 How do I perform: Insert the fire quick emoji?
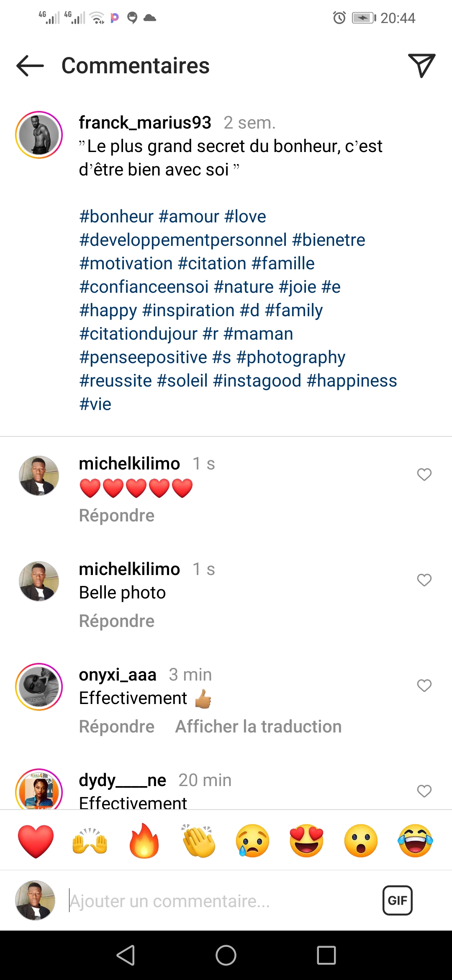click(144, 841)
